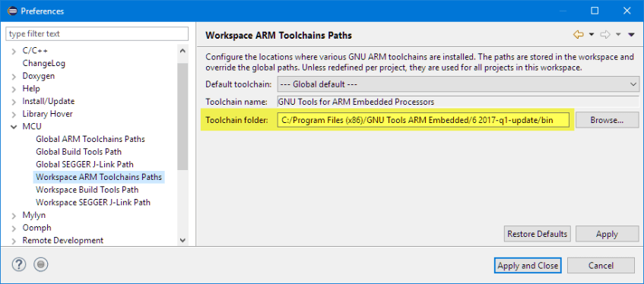The image size is (644, 284).
Task: Select the Mylyn tree label
Action: pyautogui.click(x=33, y=216)
